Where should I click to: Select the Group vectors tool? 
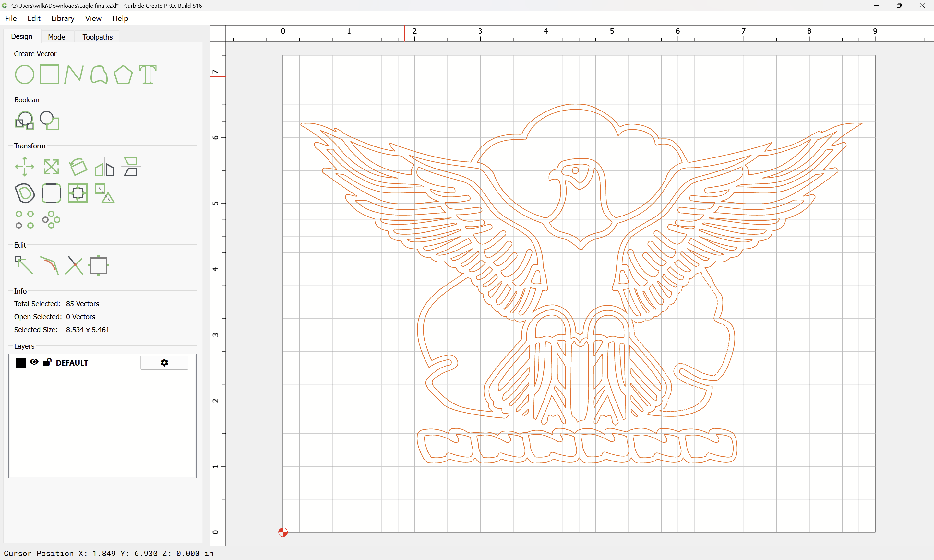[104, 193]
